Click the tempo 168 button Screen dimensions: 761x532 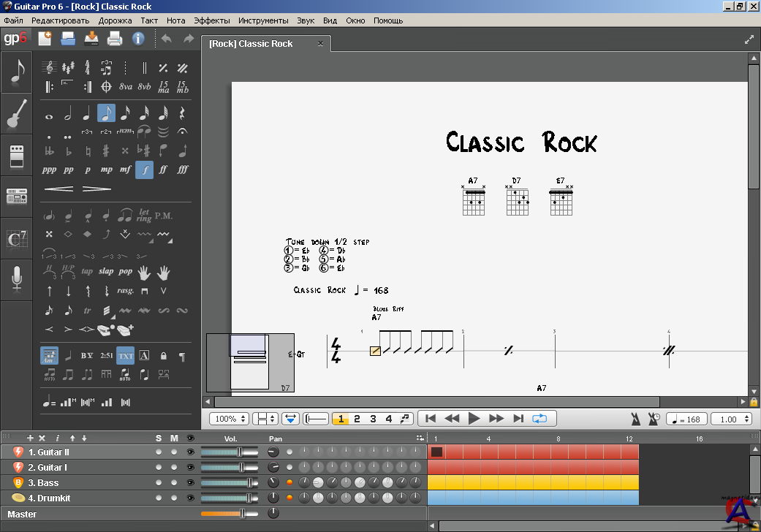coord(686,419)
